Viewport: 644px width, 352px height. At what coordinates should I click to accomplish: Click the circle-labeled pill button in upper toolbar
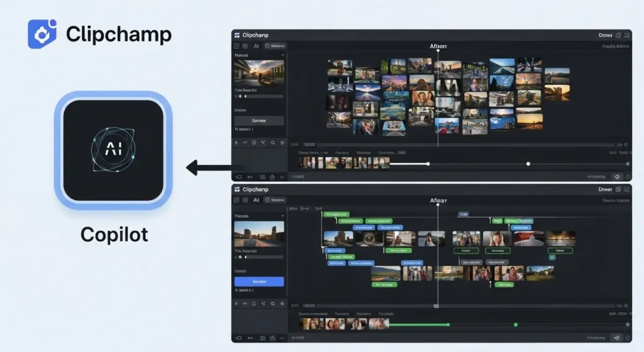275,46
